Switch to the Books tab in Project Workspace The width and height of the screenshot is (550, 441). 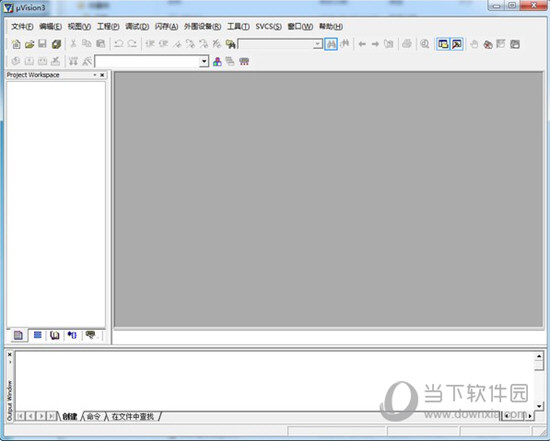tap(55, 335)
